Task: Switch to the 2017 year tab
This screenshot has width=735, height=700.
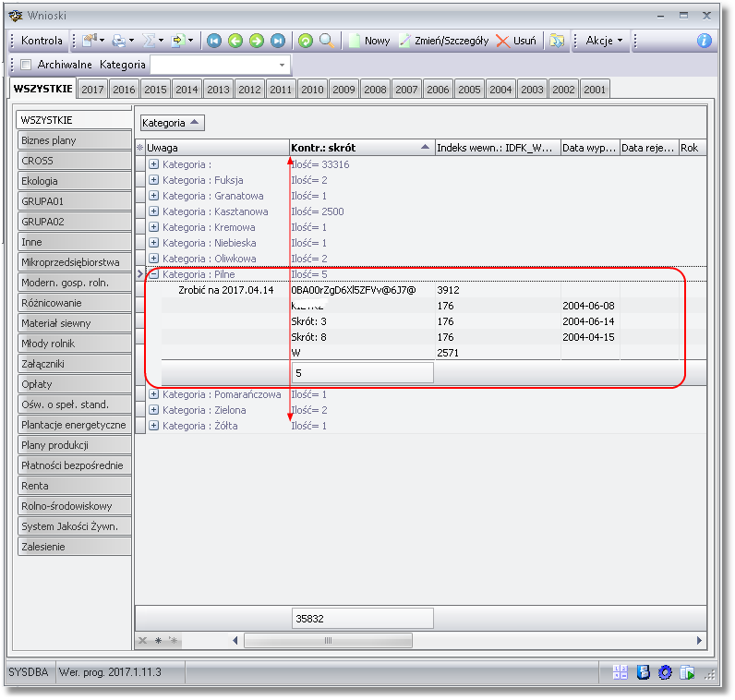Action: (x=92, y=89)
